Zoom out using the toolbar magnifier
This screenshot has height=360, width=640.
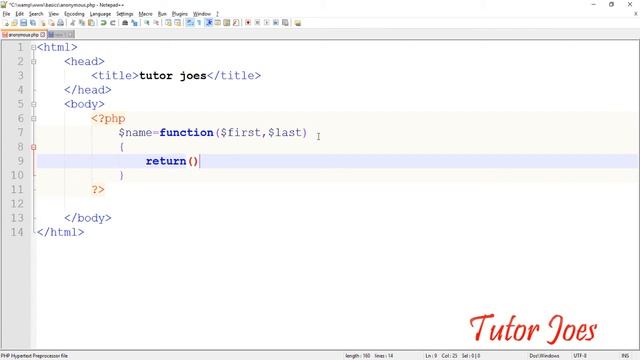click(156, 23)
